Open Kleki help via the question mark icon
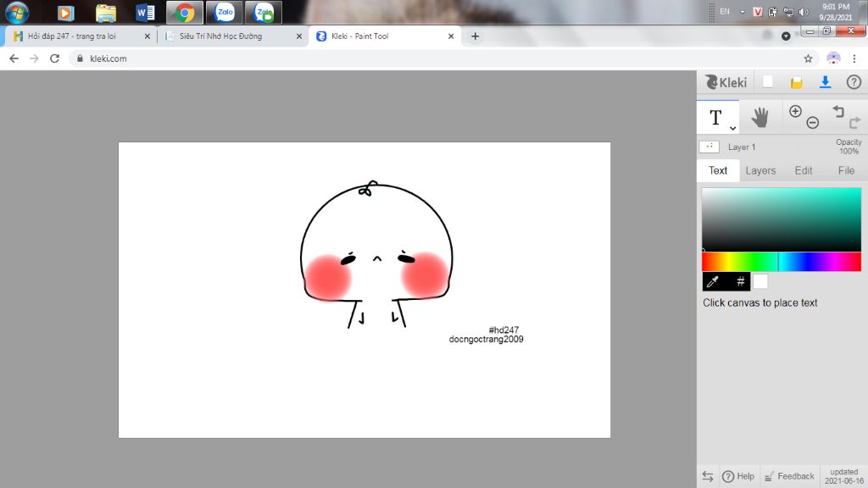 pos(854,82)
